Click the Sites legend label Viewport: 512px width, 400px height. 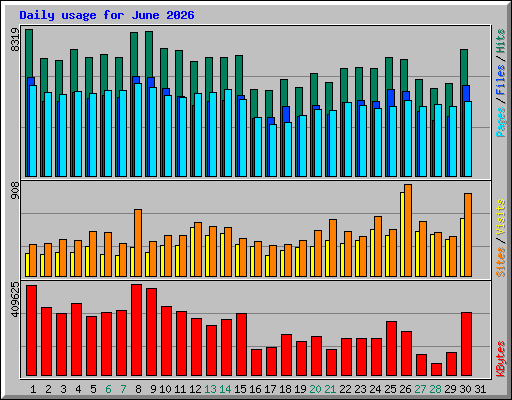click(501, 262)
